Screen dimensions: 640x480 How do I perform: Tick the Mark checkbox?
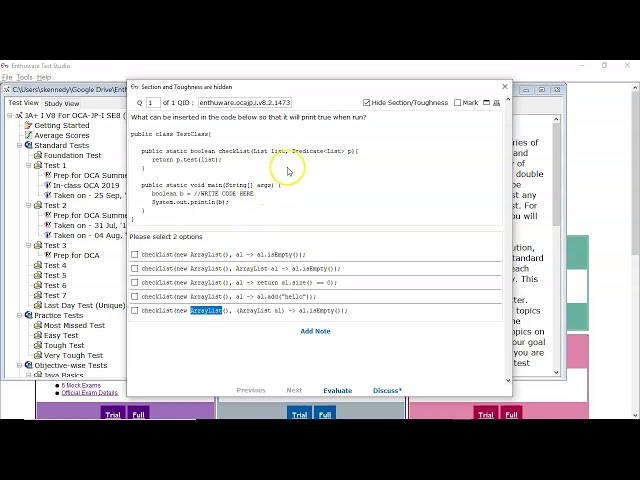tap(458, 102)
